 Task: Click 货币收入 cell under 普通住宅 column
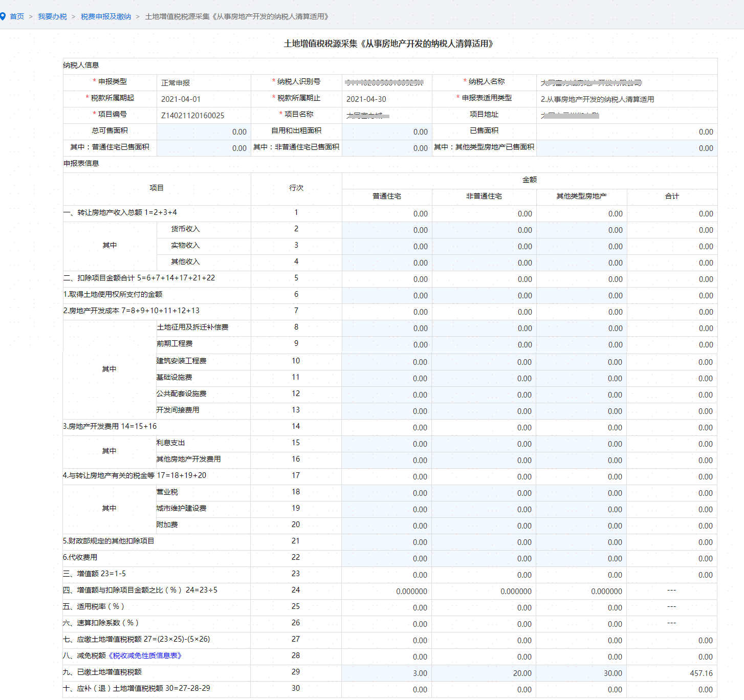click(x=387, y=230)
